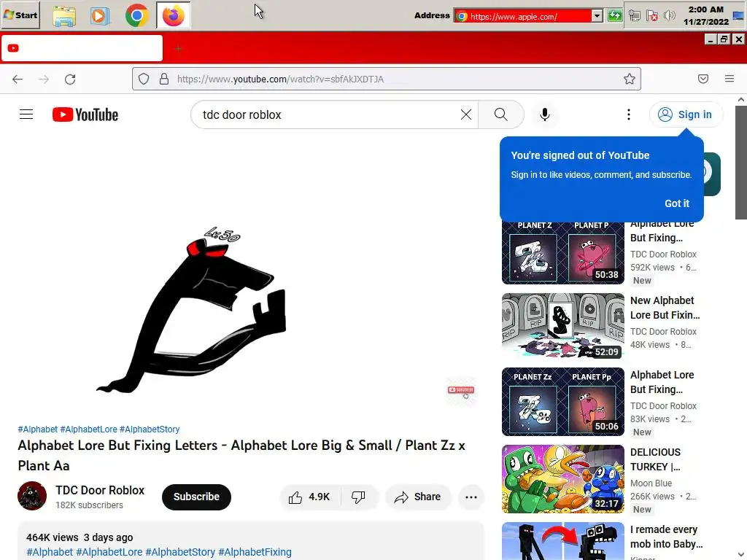747x560 pixels.
Task: Subscribe to TDC Door Roblox
Action: 196,497
